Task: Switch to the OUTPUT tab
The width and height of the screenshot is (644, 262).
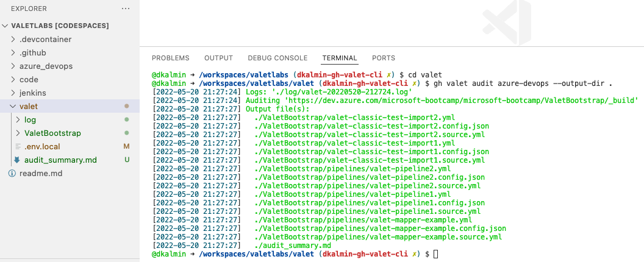Action: click(x=218, y=58)
